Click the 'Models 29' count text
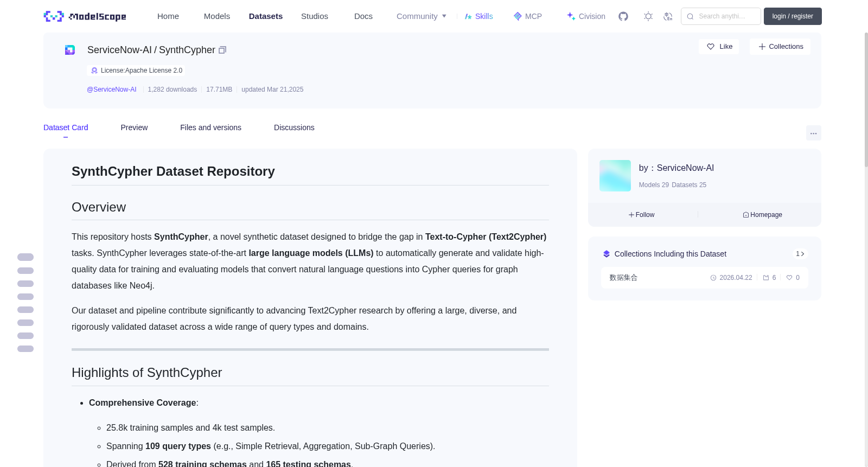The image size is (868, 467). (654, 185)
